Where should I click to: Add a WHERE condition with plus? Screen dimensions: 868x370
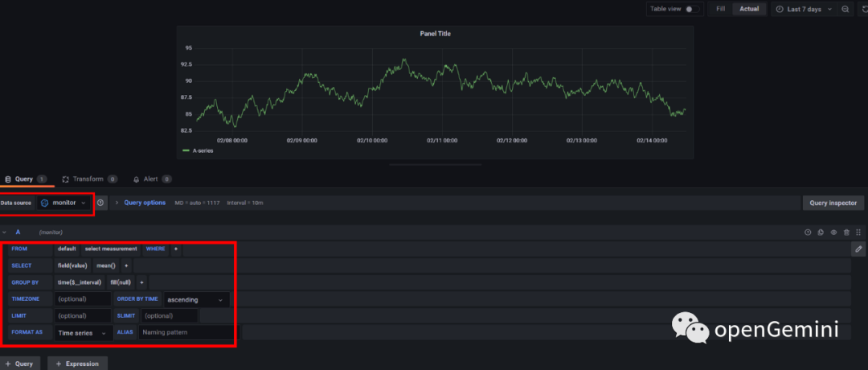click(x=176, y=249)
